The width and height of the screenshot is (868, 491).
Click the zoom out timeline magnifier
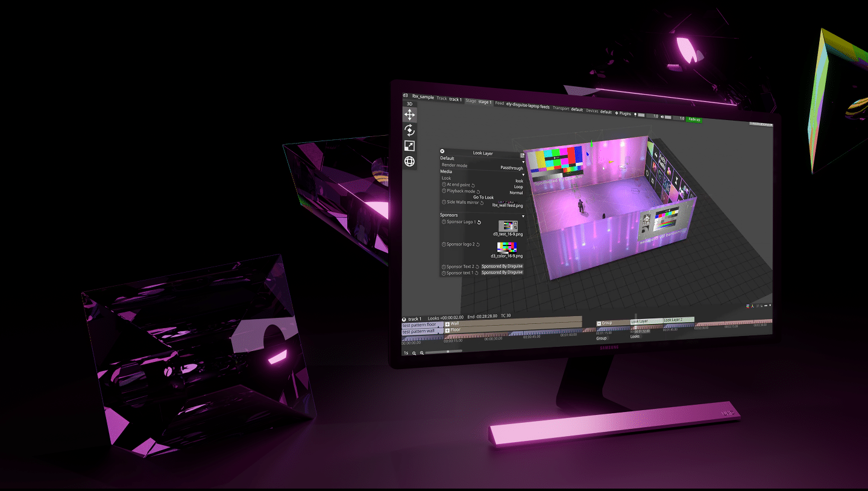pos(414,352)
